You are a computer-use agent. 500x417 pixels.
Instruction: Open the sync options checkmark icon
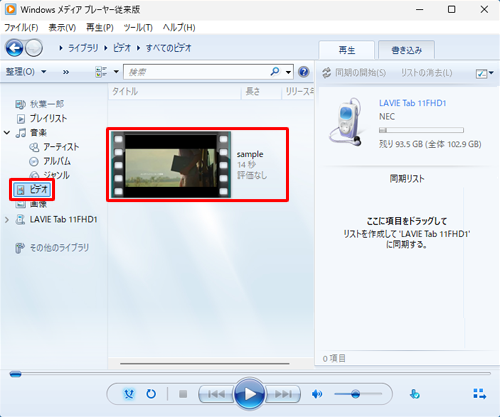coord(482,73)
